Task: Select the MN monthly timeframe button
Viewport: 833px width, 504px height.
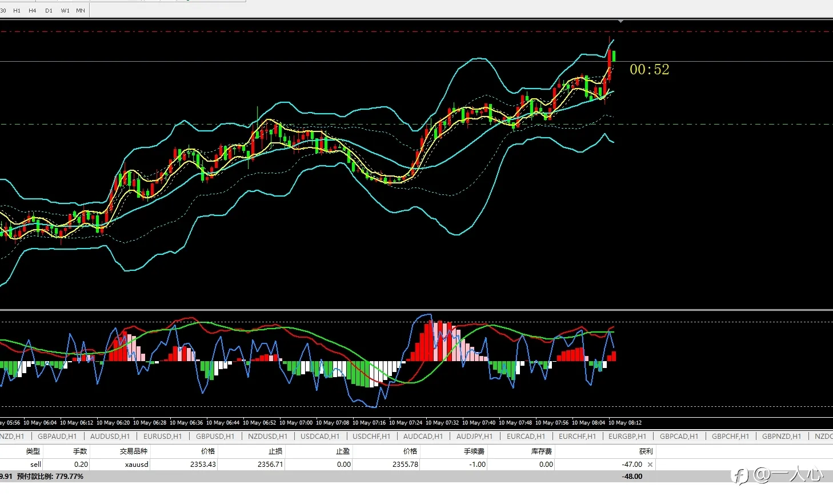Action: coord(81,10)
